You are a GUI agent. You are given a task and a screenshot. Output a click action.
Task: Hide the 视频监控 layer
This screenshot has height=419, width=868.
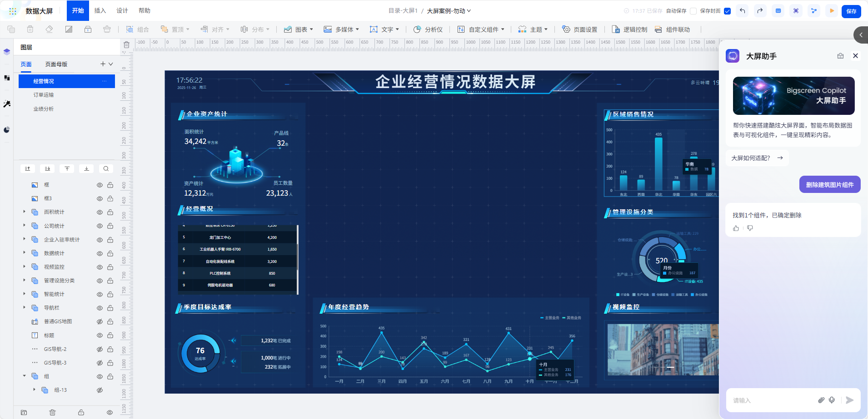(100, 267)
